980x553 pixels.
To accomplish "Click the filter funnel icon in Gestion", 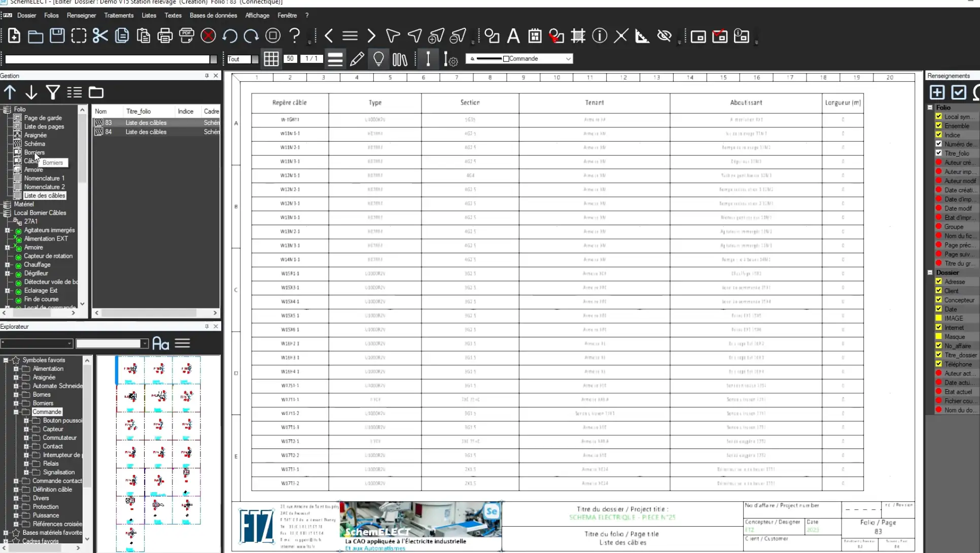I will point(53,92).
